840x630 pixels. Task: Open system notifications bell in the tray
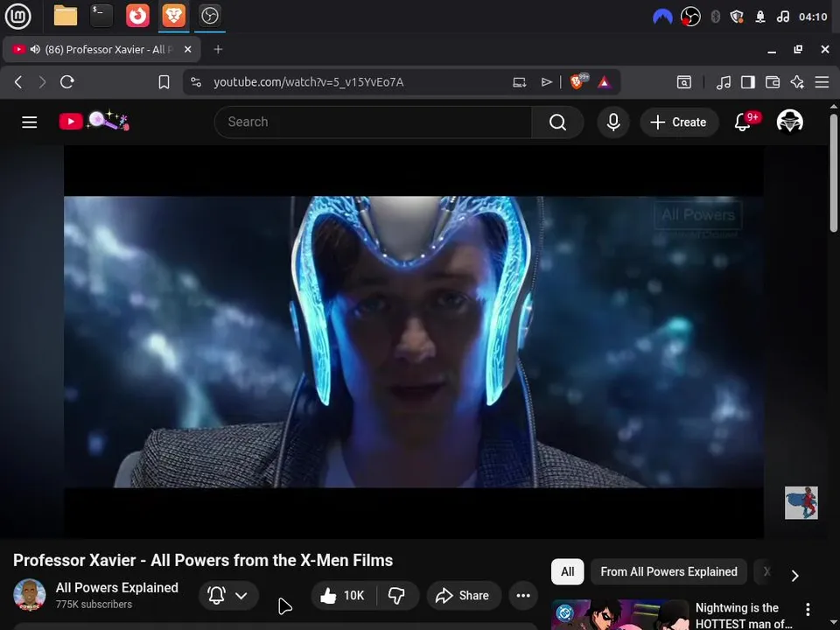(x=760, y=17)
